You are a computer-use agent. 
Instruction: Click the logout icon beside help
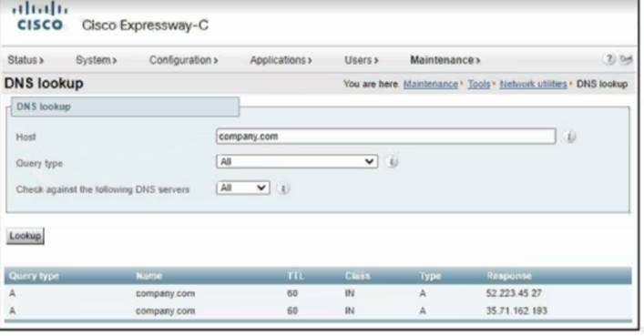click(626, 59)
